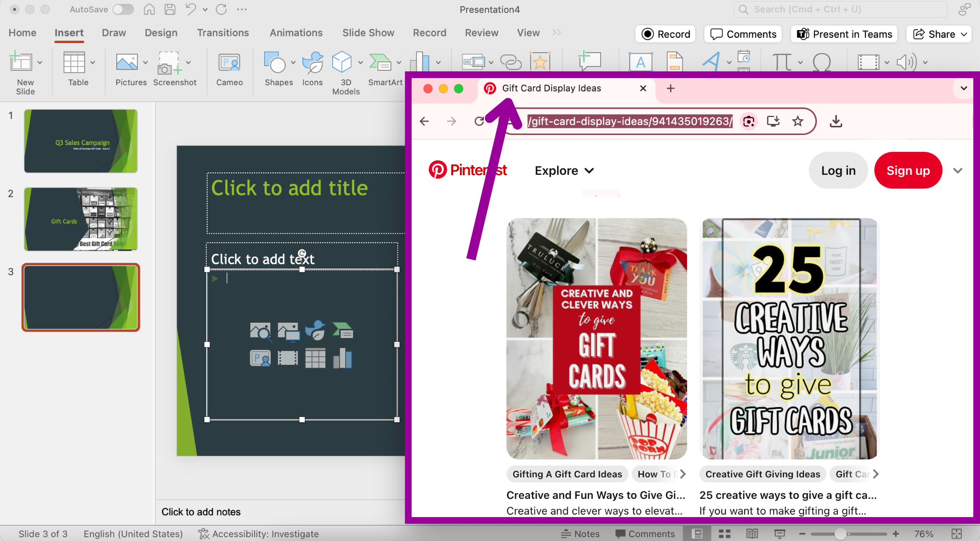
Task: Open the Transitions tab
Action: (223, 33)
